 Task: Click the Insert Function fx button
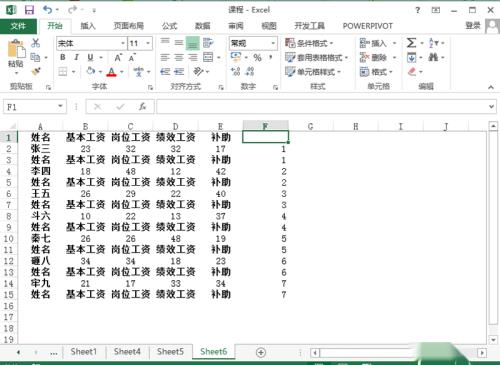143,107
